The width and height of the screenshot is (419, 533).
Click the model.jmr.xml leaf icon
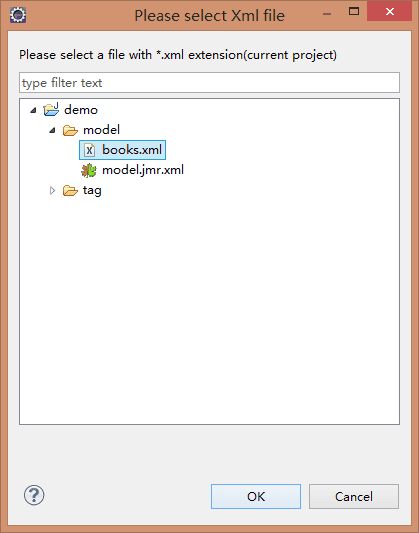tap(89, 170)
